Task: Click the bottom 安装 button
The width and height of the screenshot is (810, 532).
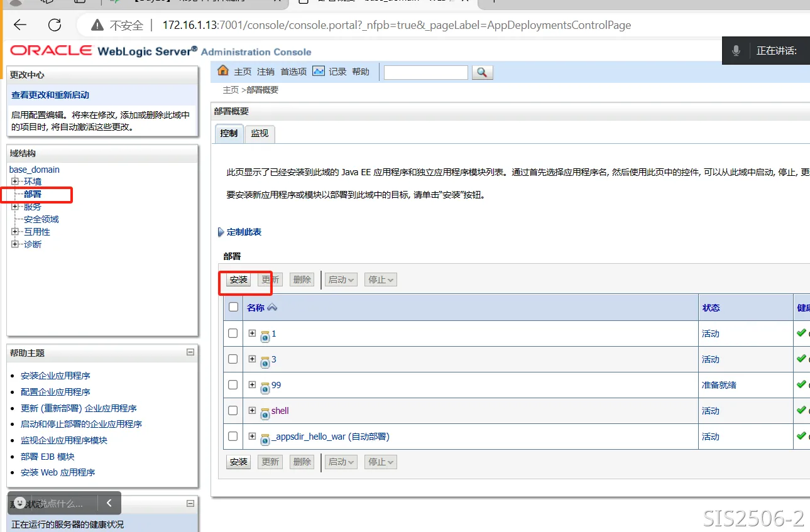Action: [239, 462]
